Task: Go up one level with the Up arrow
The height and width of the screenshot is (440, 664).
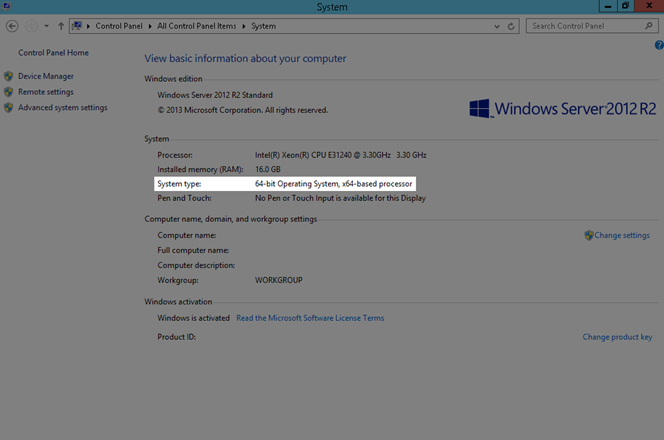Action: click(61, 26)
